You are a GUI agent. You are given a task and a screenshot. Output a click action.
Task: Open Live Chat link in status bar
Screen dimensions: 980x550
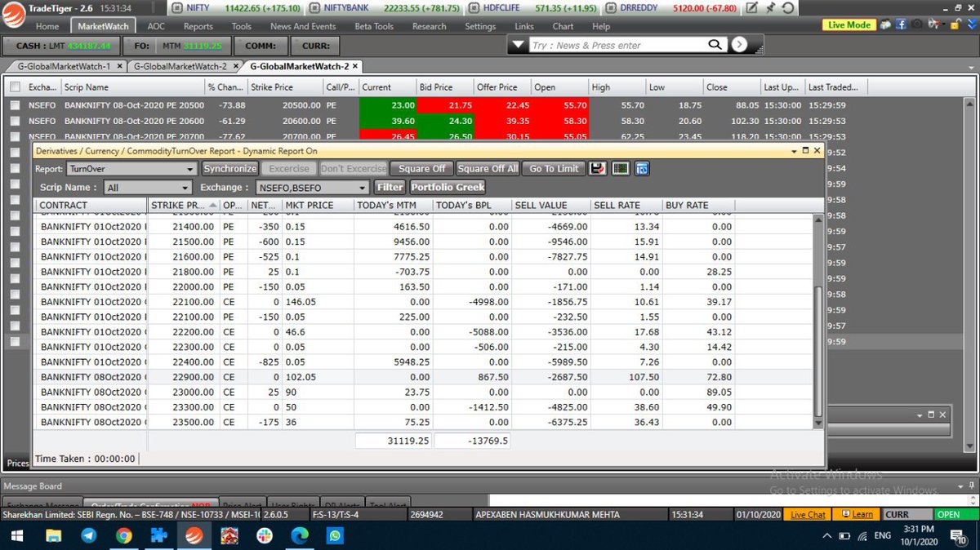(808, 515)
